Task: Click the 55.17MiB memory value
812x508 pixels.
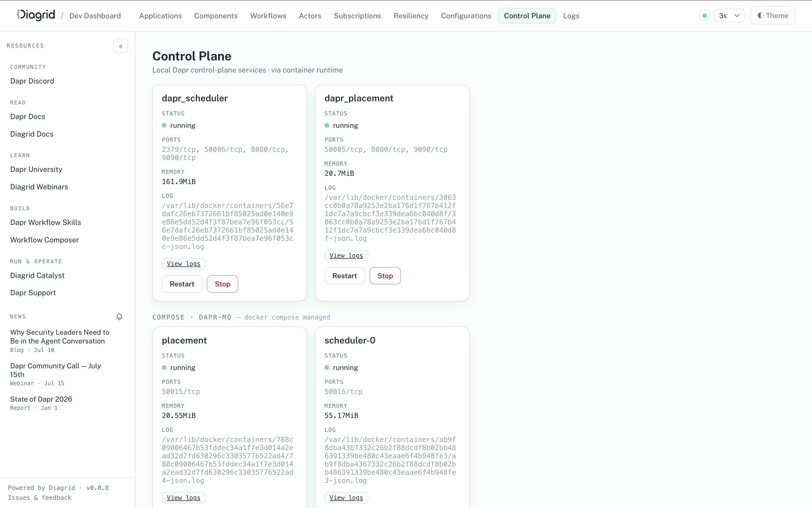Action: coord(341,416)
